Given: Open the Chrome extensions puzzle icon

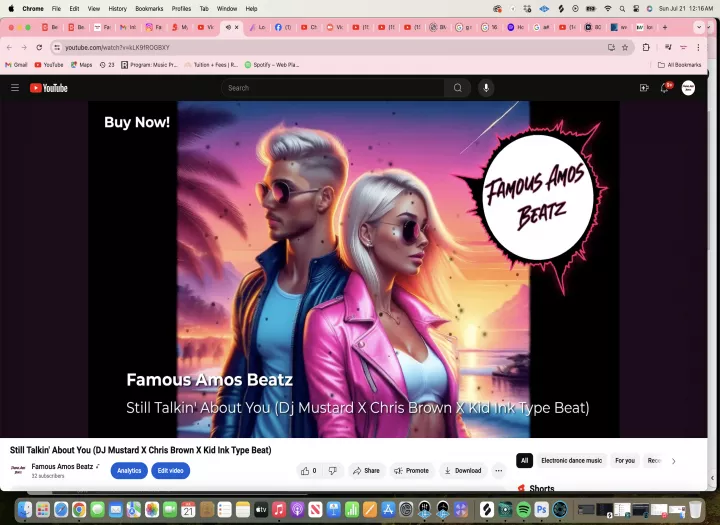Looking at the screenshot, I should tap(646, 47).
